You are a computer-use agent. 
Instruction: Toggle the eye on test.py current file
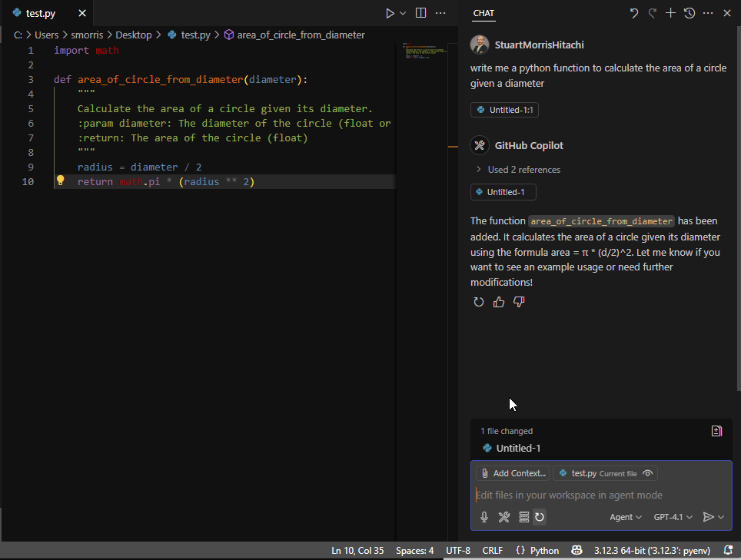click(647, 473)
